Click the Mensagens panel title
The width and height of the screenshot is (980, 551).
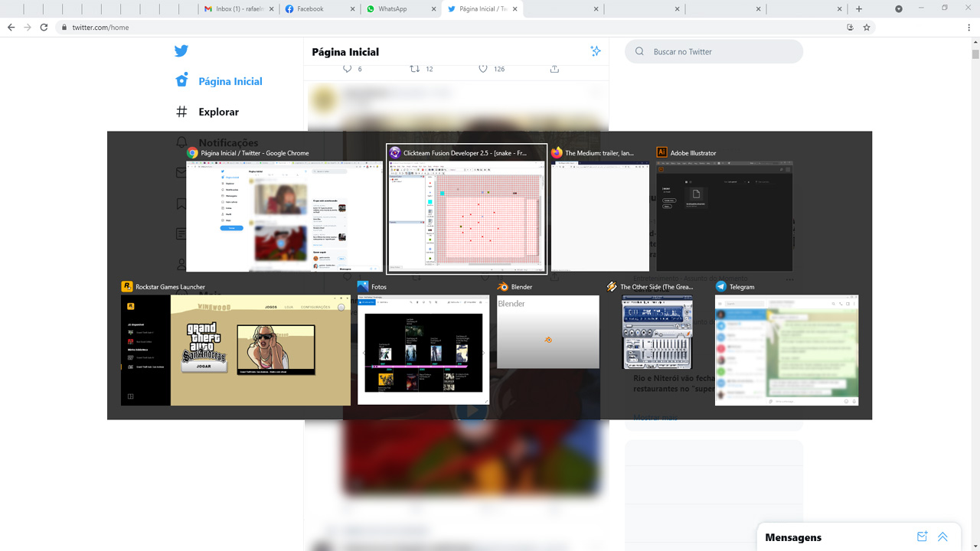pyautogui.click(x=793, y=537)
